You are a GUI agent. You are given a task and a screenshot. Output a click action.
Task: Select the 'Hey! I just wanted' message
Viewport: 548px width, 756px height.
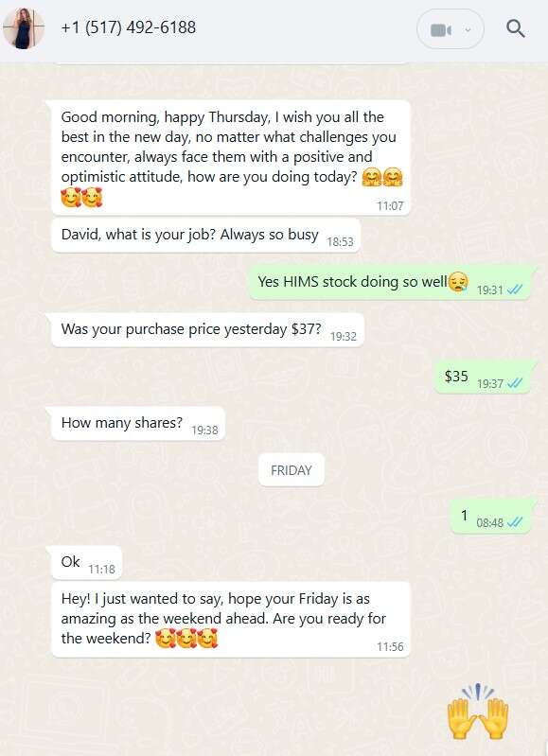(231, 619)
